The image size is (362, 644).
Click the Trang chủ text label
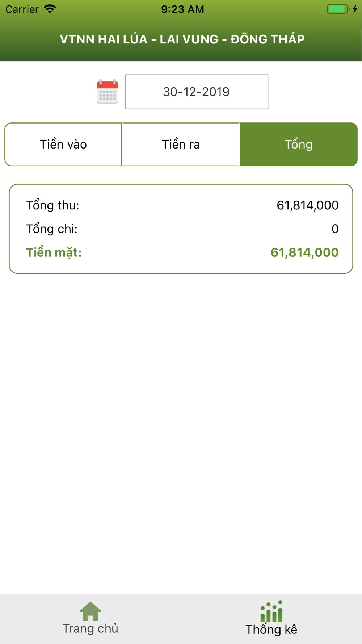tap(90, 628)
